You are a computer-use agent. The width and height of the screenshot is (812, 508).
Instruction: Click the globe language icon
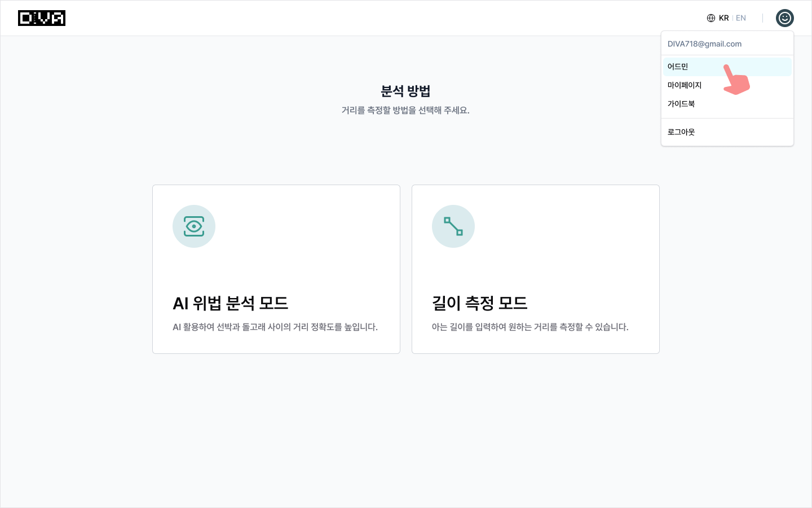click(710, 18)
